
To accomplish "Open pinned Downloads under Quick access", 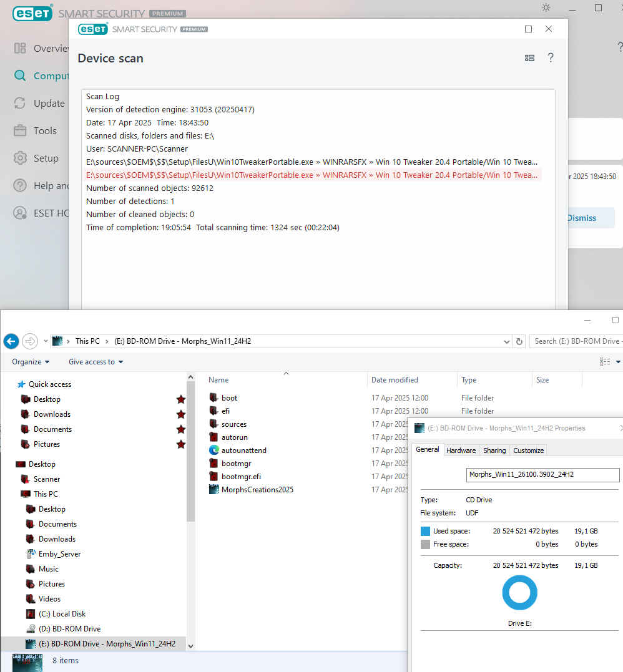I will tap(52, 414).
